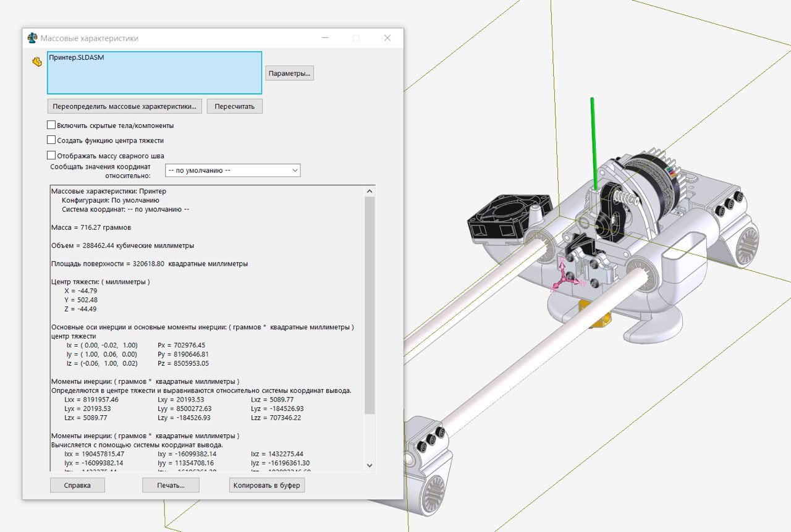Click the Площадь поверхности = 320618.80 line
The width and height of the screenshot is (791, 532).
[x=150, y=263]
